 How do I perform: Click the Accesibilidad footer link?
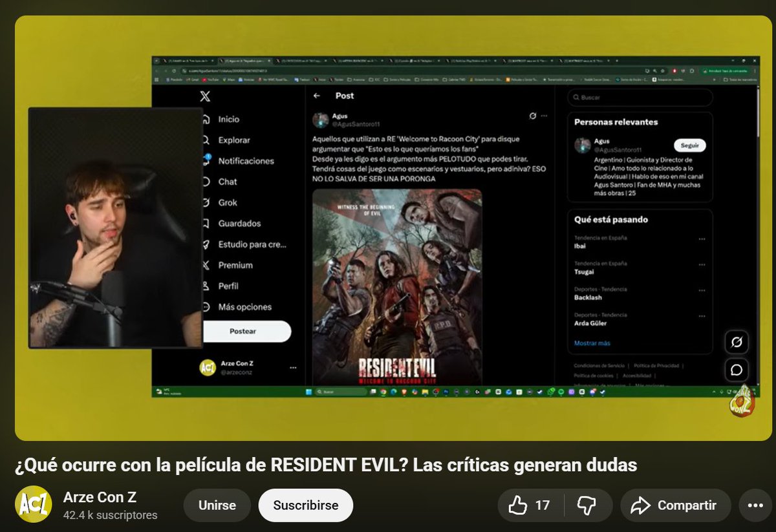(x=636, y=376)
